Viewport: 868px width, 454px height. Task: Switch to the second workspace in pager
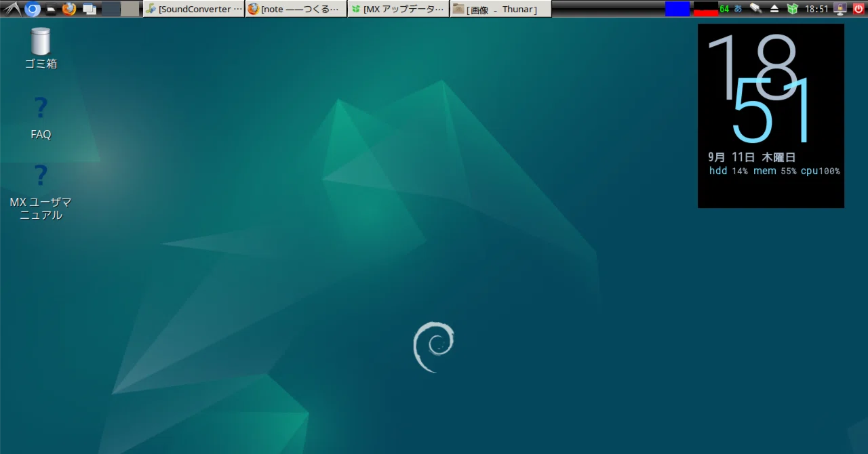(130, 9)
